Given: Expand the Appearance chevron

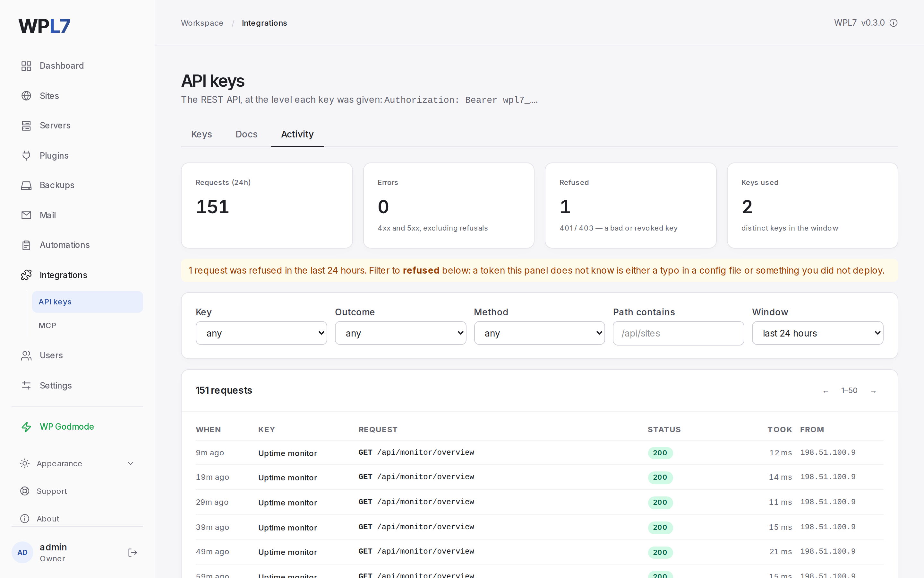Looking at the screenshot, I should [130, 463].
